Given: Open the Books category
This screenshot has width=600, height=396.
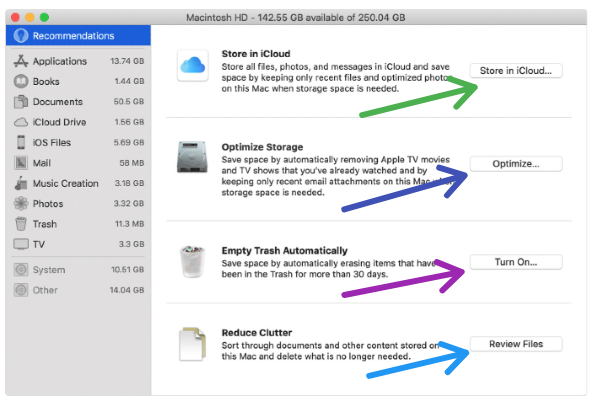Looking at the screenshot, I should click(46, 81).
